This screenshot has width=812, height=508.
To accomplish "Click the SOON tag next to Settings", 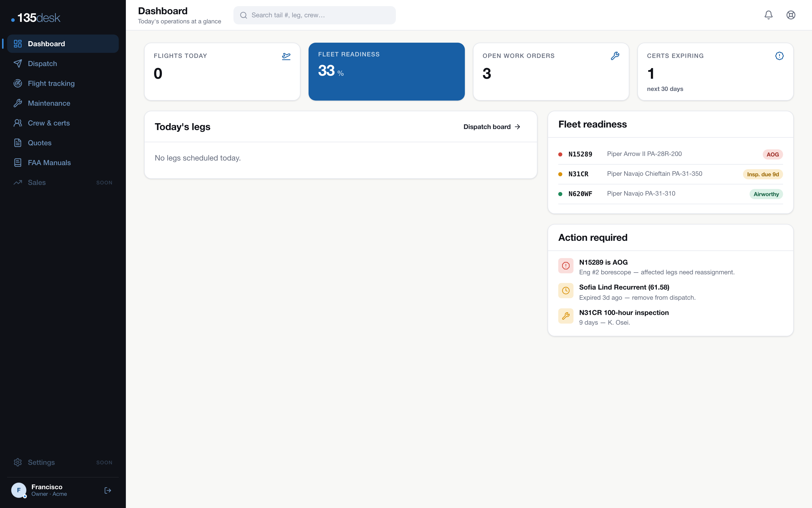I will coord(104,463).
